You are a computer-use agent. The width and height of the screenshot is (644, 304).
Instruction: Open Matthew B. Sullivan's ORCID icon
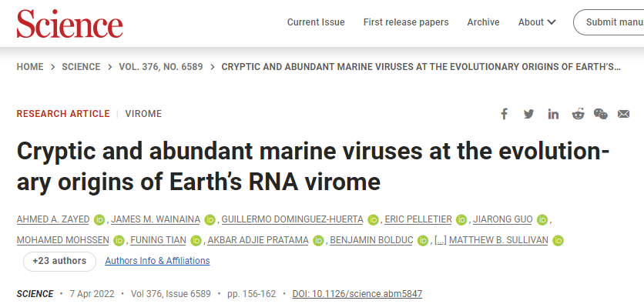558,240
